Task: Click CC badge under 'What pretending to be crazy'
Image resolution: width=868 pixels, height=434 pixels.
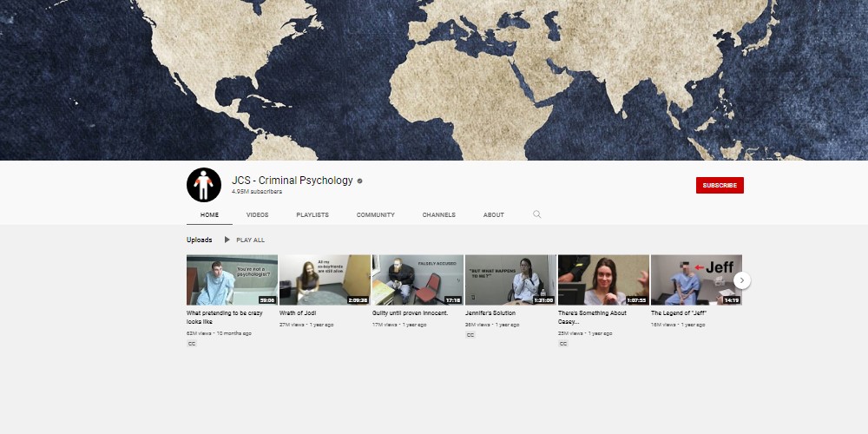Action: coord(192,344)
